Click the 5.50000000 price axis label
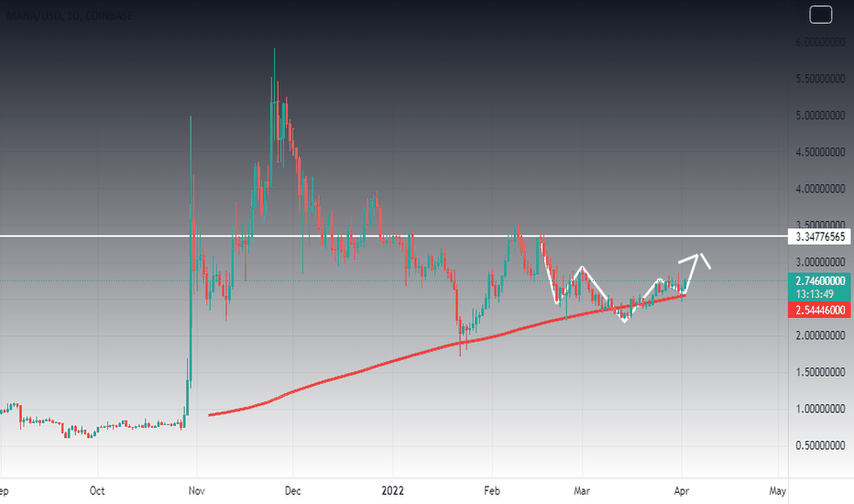The height and width of the screenshot is (504, 854). point(820,79)
